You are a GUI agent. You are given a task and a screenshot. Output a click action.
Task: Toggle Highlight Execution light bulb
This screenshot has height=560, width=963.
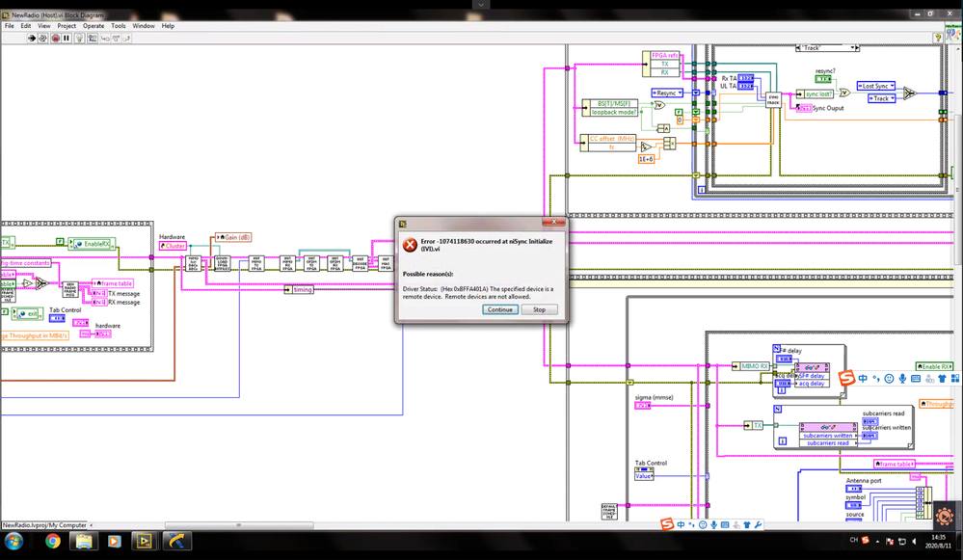79,38
